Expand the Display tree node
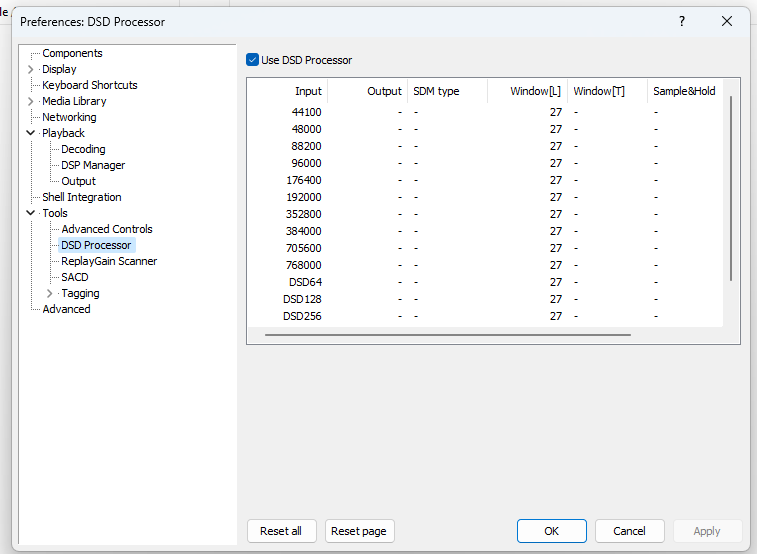This screenshot has height=554, width=757. pyautogui.click(x=30, y=70)
